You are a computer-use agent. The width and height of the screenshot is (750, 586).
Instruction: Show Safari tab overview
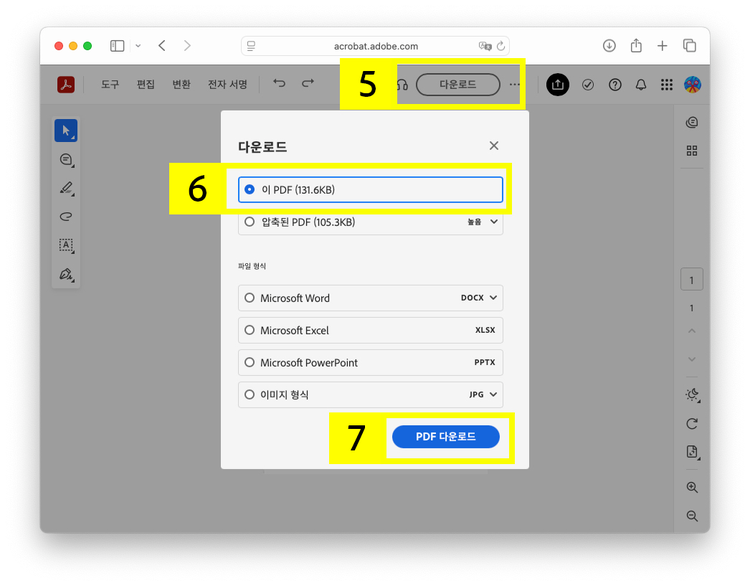click(690, 46)
